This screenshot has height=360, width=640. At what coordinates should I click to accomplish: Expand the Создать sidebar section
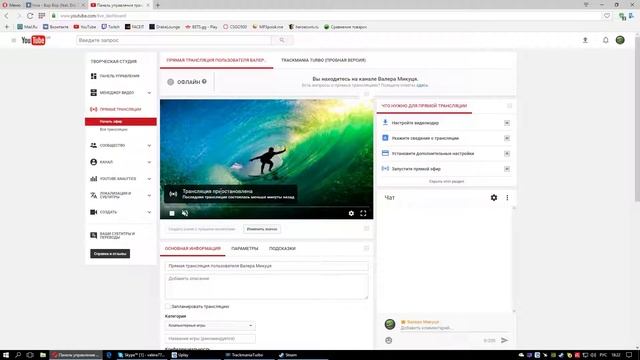[x=149, y=212]
